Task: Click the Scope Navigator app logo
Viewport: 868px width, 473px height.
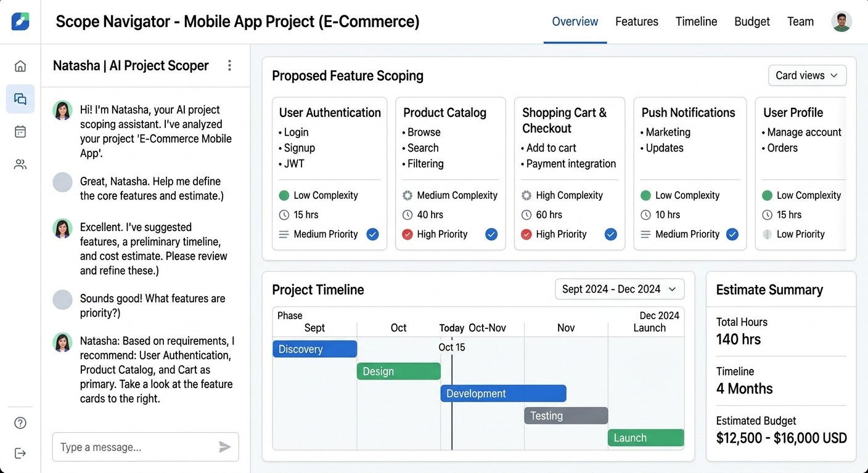Action: pos(20,21)
